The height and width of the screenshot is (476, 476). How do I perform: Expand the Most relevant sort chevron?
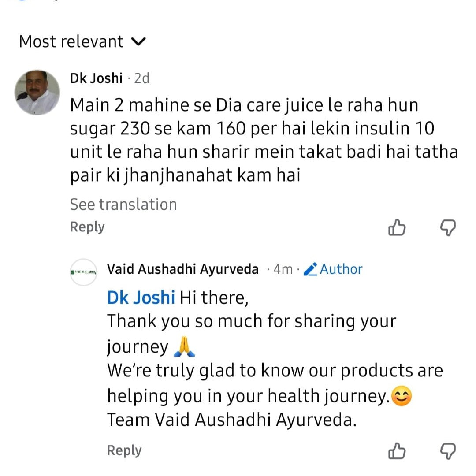tap(138, 42)
